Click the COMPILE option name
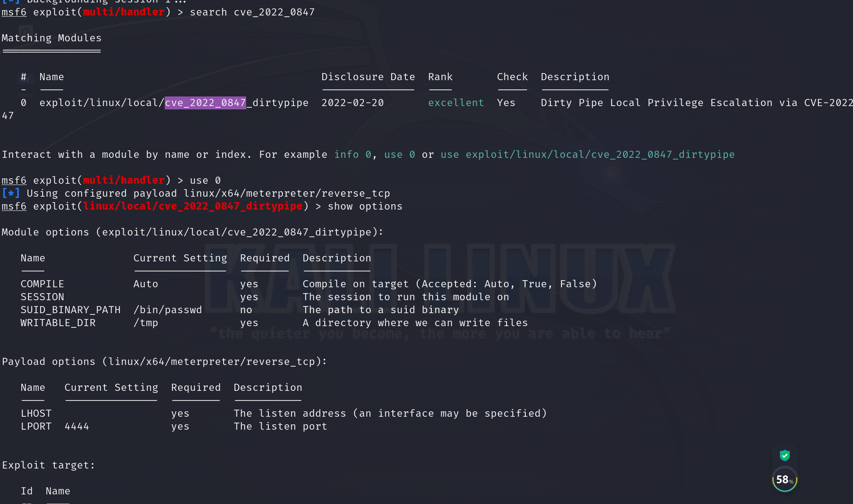Viewport: 853px width, 504px height. coord(42,284)
